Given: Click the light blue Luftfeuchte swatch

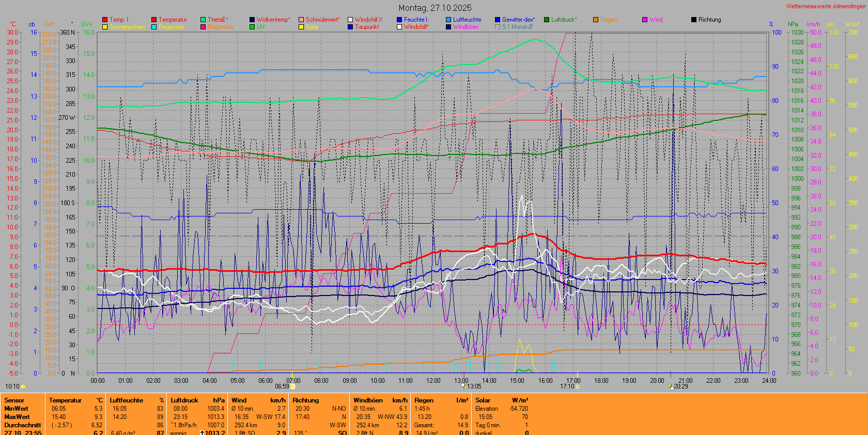Looking at the screenshot, I should [448, 20].
